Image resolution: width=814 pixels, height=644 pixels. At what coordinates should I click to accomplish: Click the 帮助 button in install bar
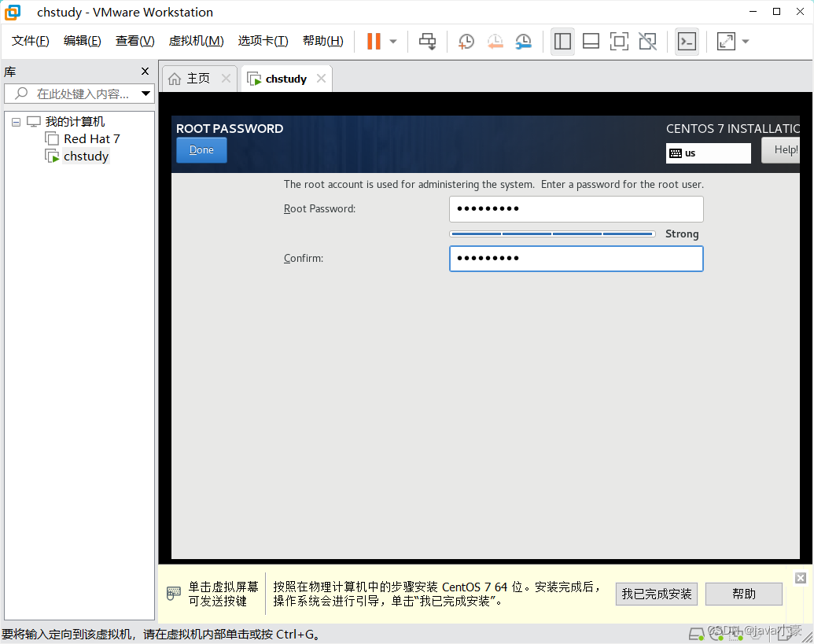744,594
